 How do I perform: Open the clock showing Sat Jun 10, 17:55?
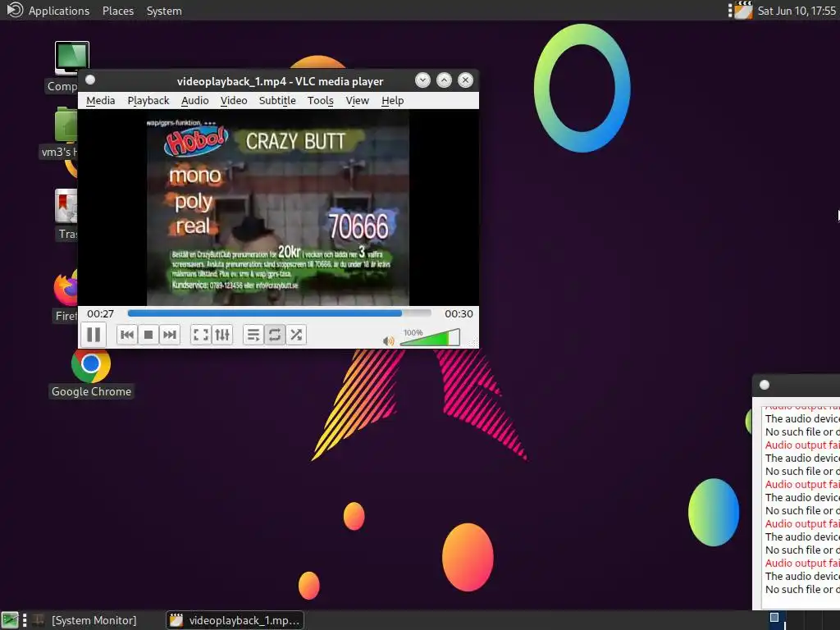tap(797, 11)
